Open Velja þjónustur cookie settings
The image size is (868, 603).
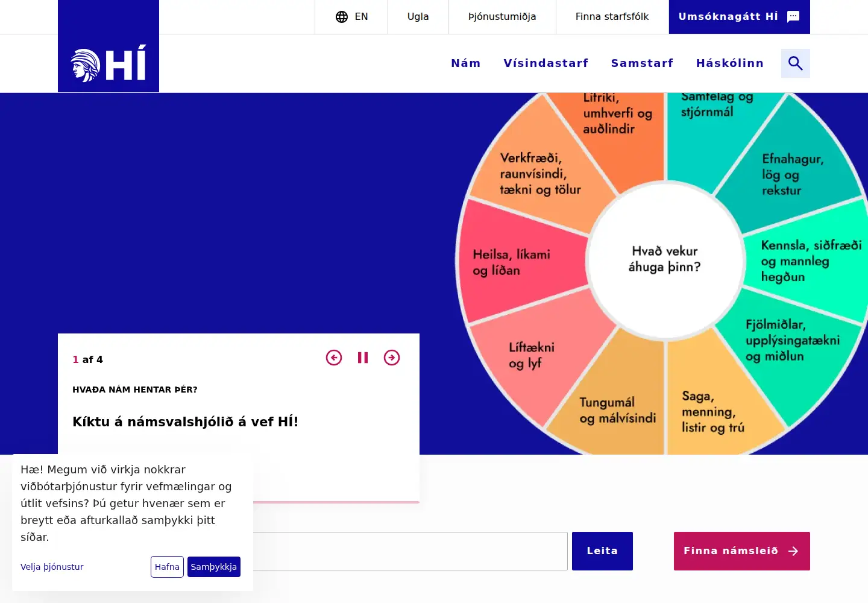click(52, 567)
